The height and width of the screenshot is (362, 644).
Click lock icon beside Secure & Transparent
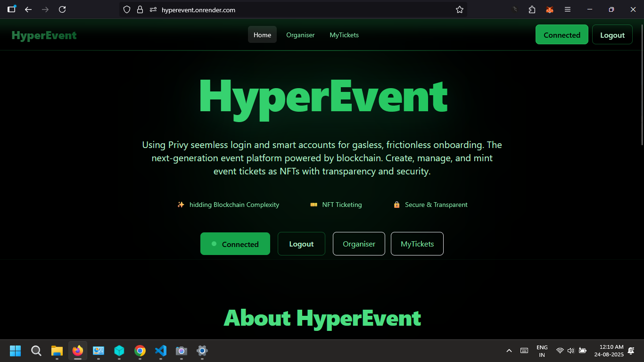pyautogui.click(x=396, y=205)
